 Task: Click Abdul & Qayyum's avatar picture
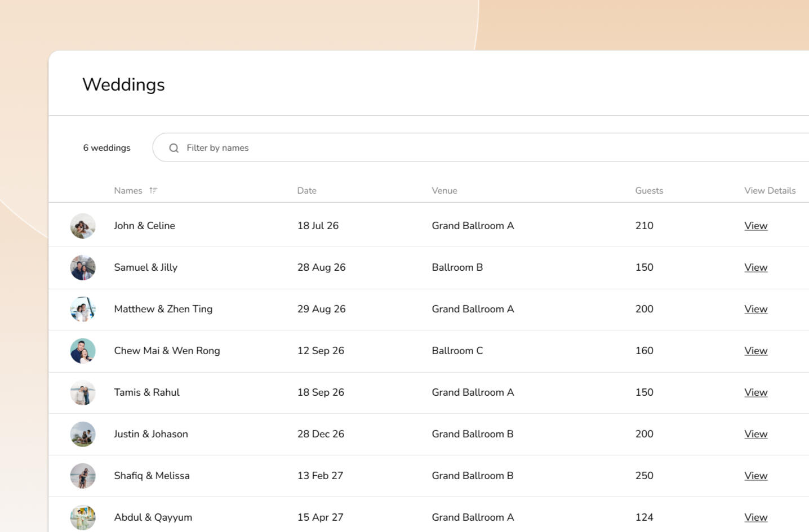(83, 517)
